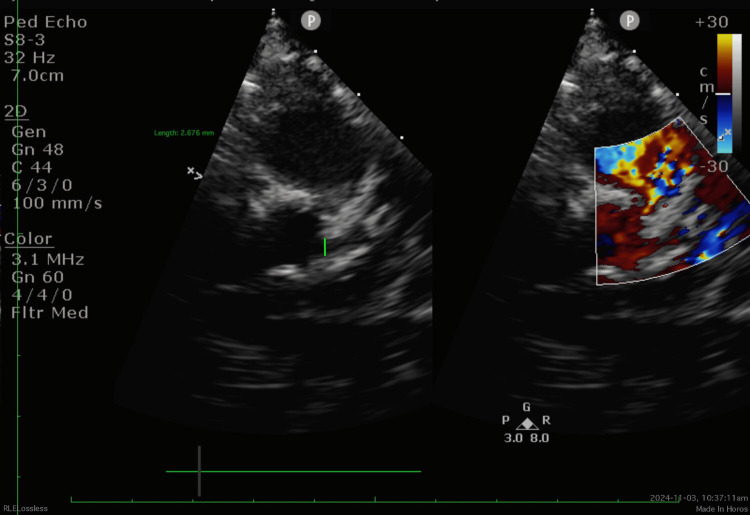Screen dimensions: 750x515
Task: Click the '100 mm/s' sweep speed text
Action: (x=57, y=203)
